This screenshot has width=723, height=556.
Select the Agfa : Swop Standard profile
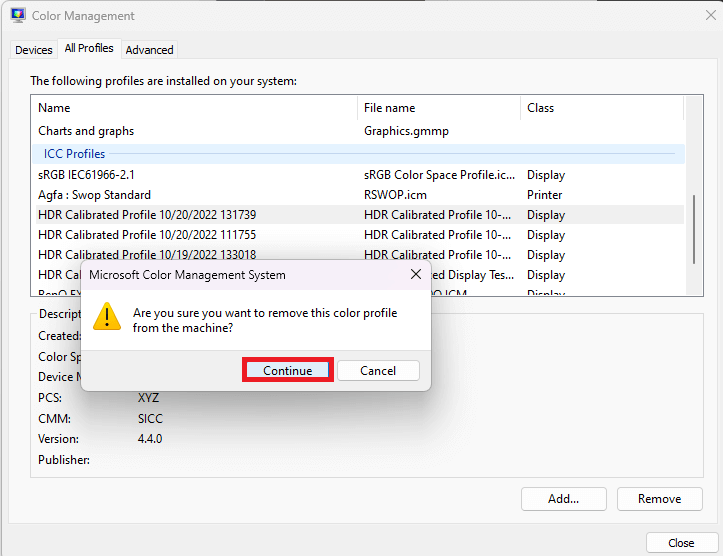click(358, 195)
